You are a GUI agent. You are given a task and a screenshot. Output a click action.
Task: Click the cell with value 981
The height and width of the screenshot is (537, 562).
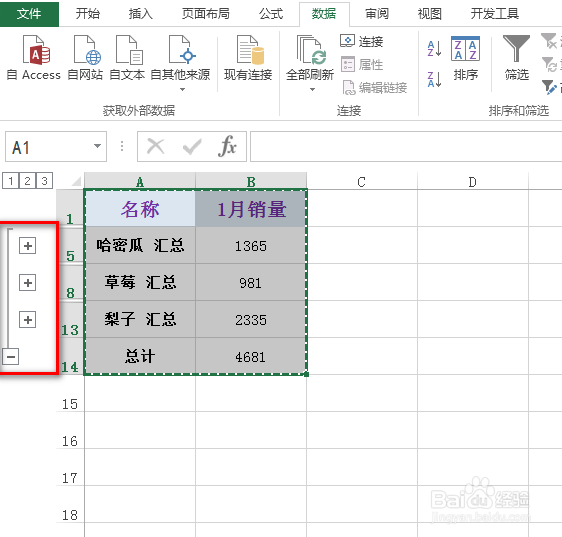click(x=251, y=282)
